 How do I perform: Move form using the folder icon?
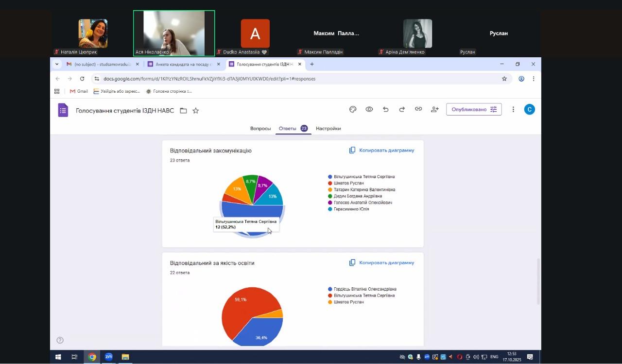[x=183, y=111]
